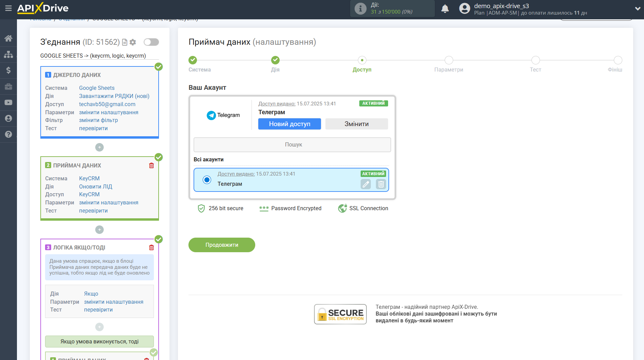This screenshot has height=360, width=644.
Task: Open techavb50@gmail.com access link
Action: pyautogui.click(x=107, y=104)
